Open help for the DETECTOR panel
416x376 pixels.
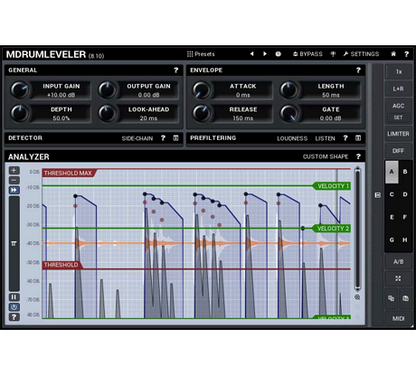click(x=163, y=138)
